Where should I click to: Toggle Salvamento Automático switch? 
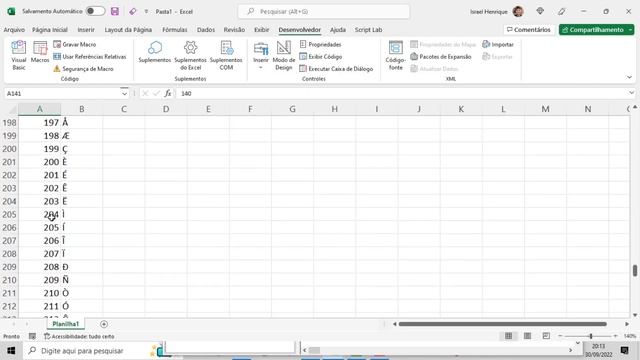tap(95, 11)
